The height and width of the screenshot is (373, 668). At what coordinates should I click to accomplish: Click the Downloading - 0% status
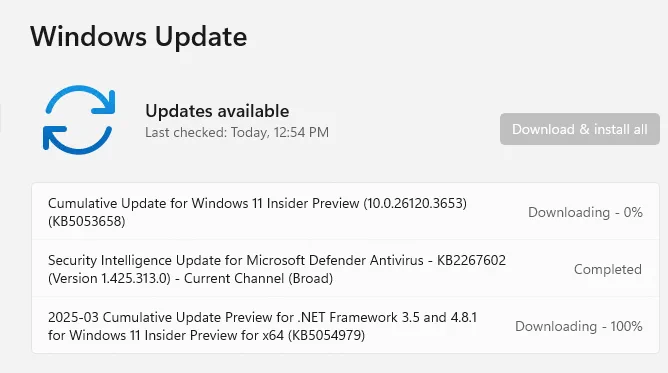585,212
